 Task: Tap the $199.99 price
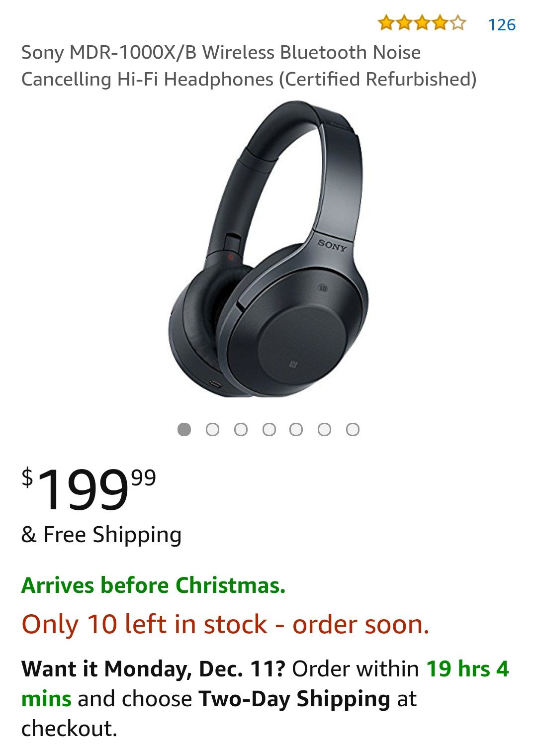[89, 489]
